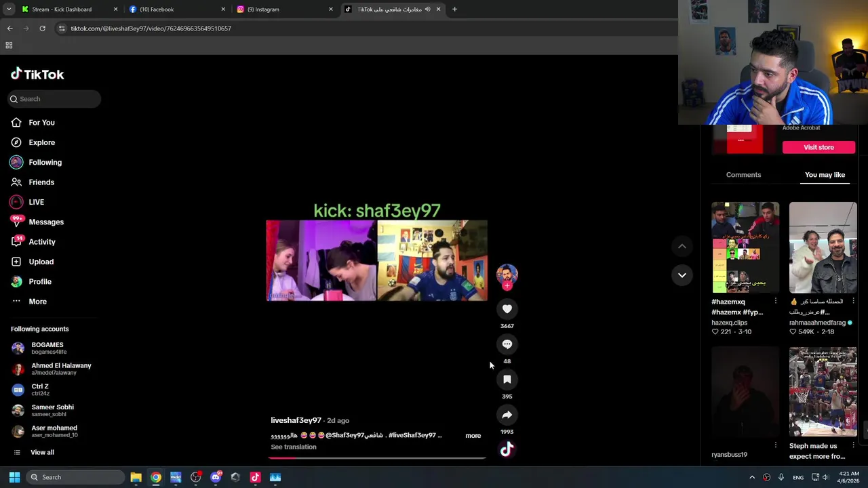Share the video with the arrow icon
Viewport: 868px width, 488px height.
(507, 415)
